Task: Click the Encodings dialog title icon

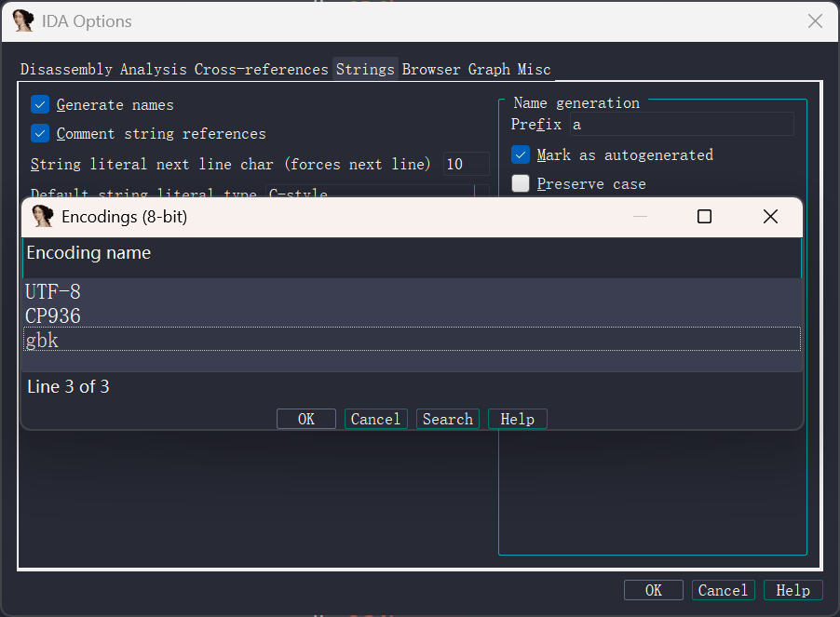Action: (42, 216)
